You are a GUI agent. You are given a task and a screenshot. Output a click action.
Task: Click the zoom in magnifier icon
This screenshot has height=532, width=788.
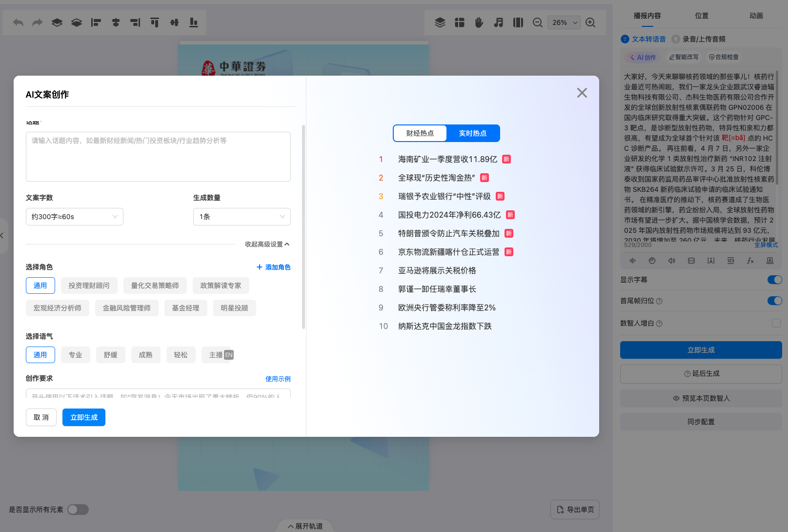point(590,22)
